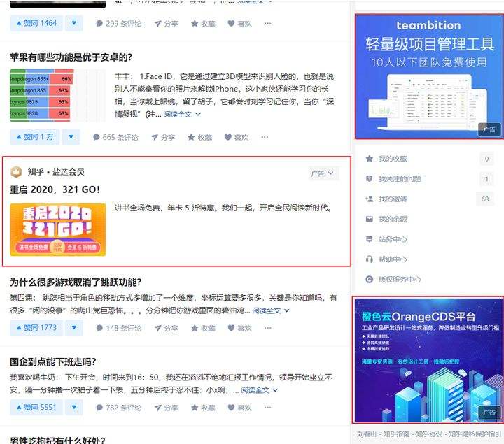Favorite the answer with 782 comments
The width and height of the screenshot is (504, 444).
tap(203, 408)
